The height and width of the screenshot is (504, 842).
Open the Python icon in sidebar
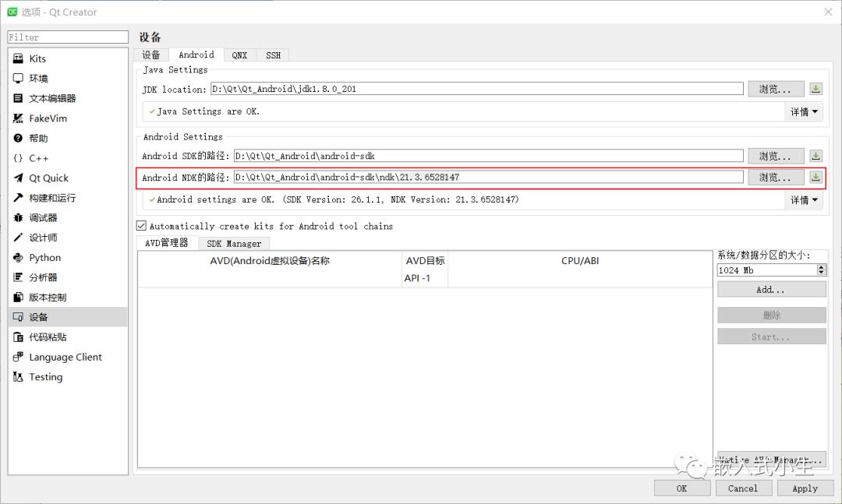tap(18, 258)
